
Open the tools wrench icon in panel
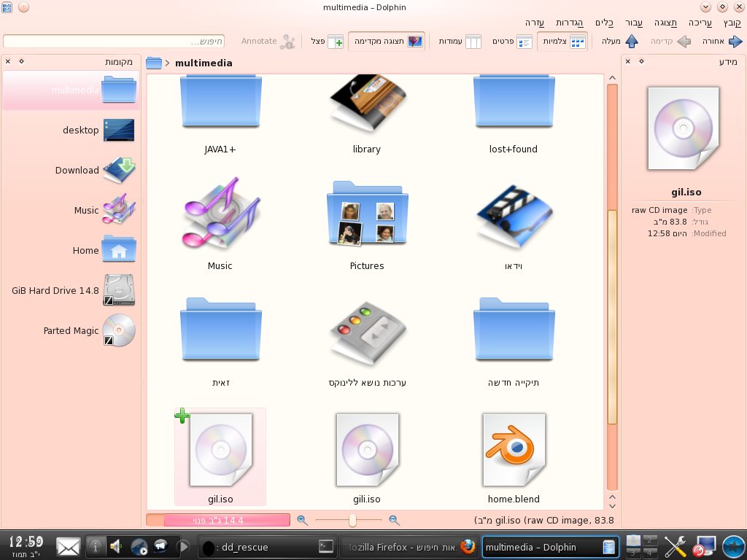tap(676, 546)
